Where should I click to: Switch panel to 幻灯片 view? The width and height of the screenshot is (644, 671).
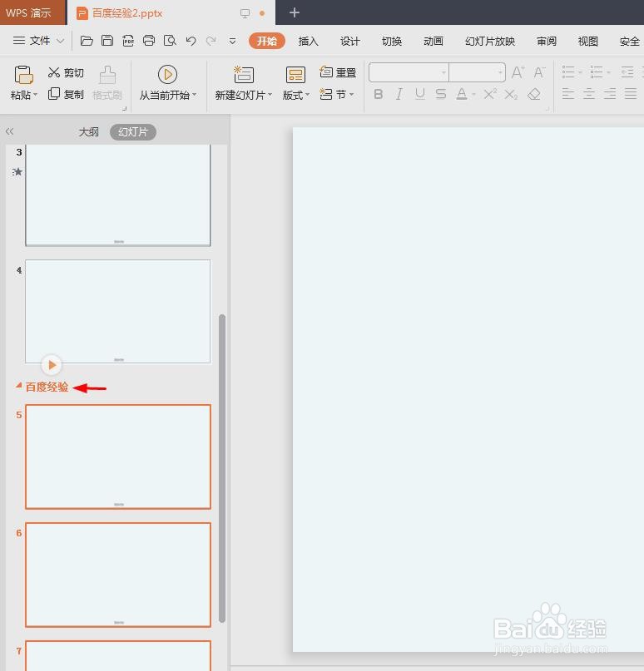tap(133, 132)
